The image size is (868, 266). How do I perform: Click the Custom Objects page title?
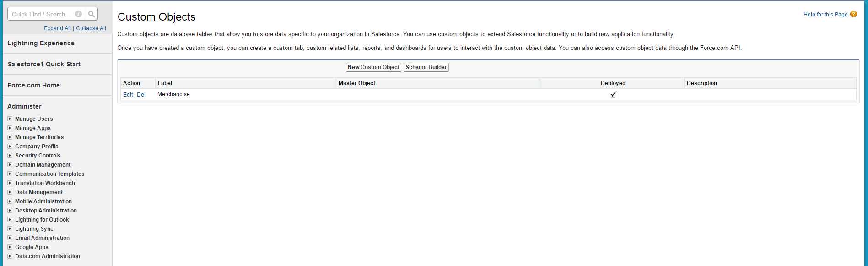tap(156, 17)
